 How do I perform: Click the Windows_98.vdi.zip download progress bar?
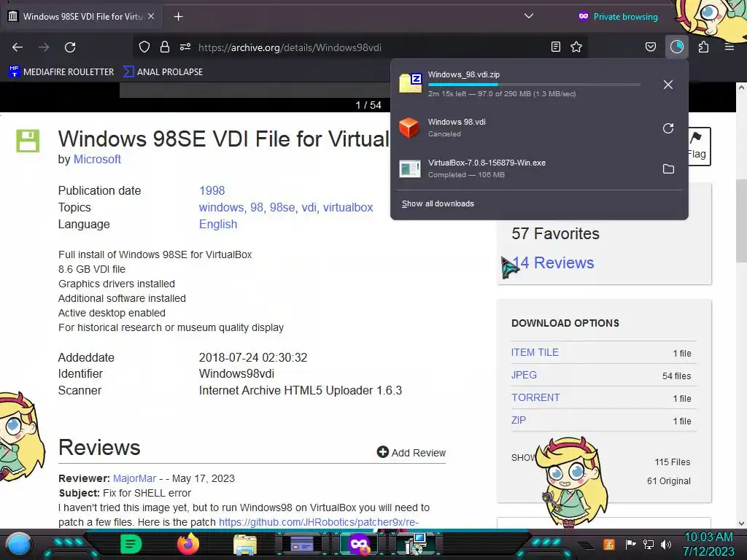tap(533, 85)
